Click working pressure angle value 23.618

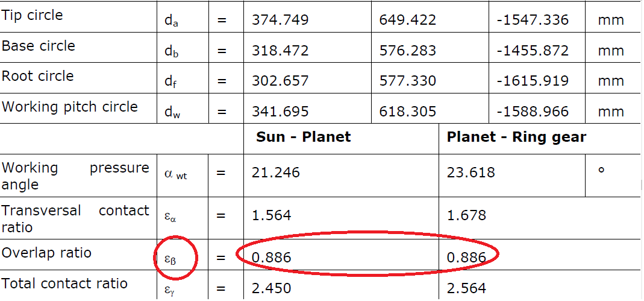471,172
